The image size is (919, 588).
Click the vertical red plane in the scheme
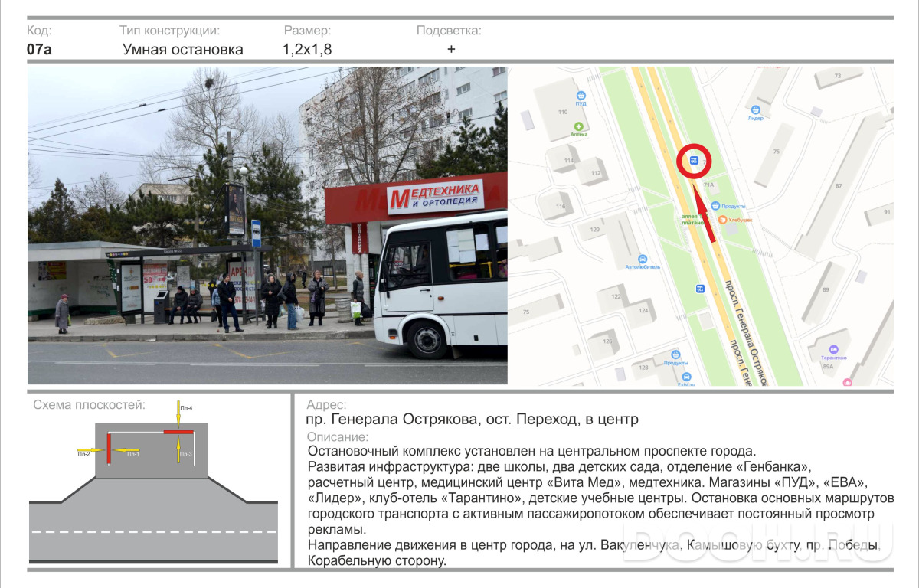[109, 448]
